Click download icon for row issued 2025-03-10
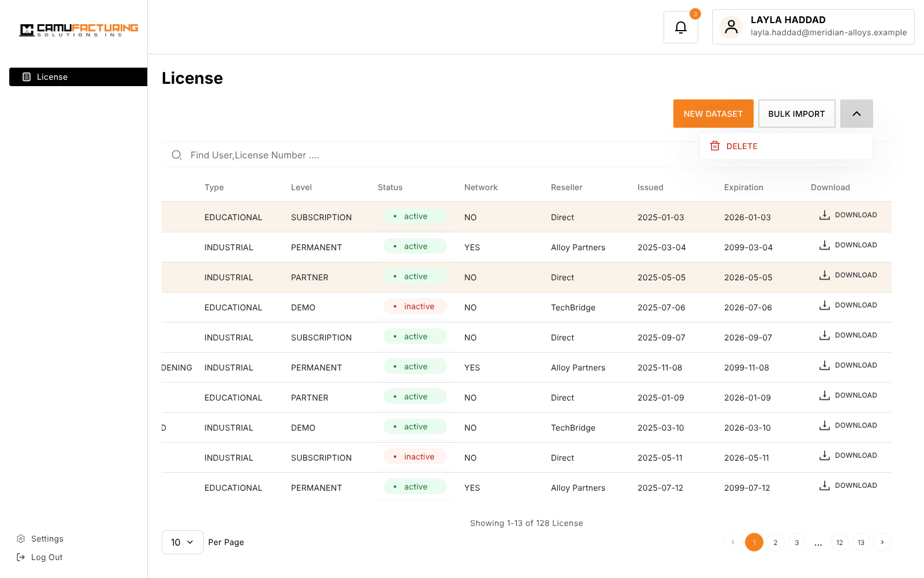This screenshot has height=578, width=924. [x=825, y=425]
